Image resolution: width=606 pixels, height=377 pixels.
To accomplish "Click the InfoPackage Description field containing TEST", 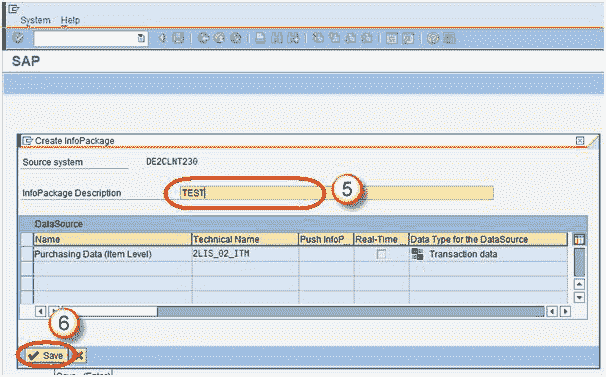I will click(x=337, y=193).
